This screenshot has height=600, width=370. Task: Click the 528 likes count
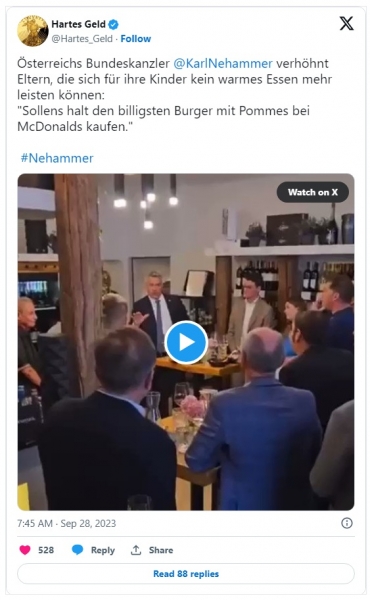pos(46,550)
